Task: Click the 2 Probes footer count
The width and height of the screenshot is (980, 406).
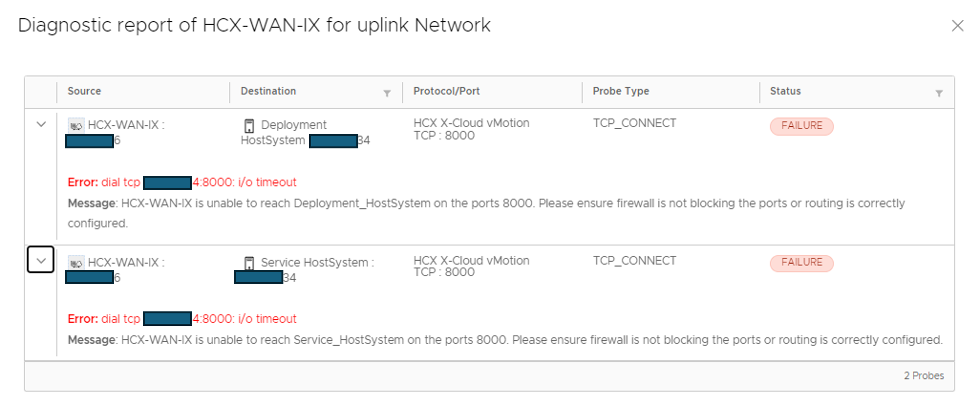Action: (x=924, y=376)
